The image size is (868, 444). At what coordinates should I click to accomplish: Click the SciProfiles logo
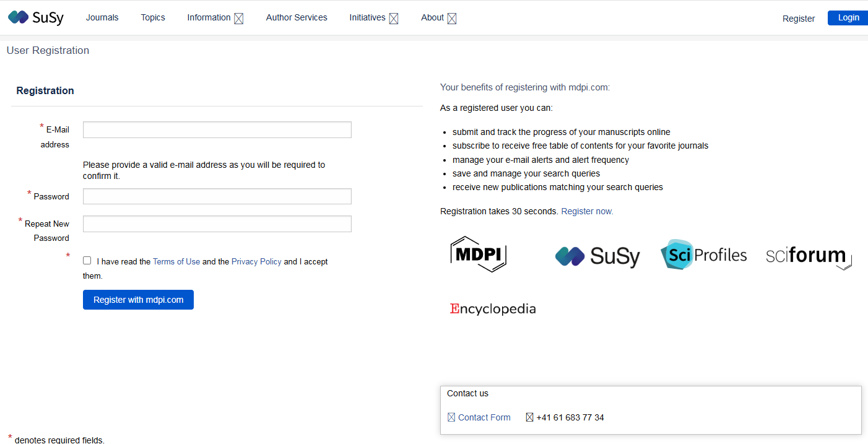click(703, 255)
